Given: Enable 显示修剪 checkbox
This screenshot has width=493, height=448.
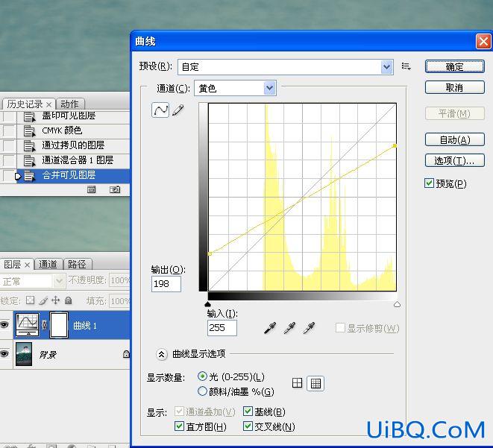Looking at the screenshot, I should (340, 328).
